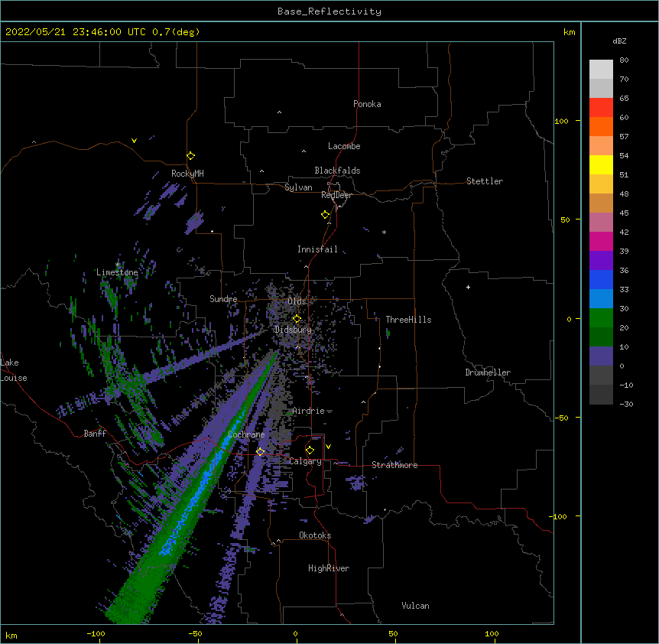Click the Lake Louise label
Image resolution: width=659 pixels, height=644 pixels.
14,370
